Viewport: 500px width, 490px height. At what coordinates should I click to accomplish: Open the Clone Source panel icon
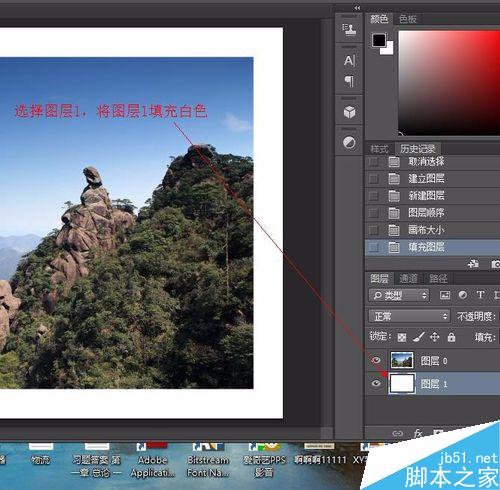point(349,29)
